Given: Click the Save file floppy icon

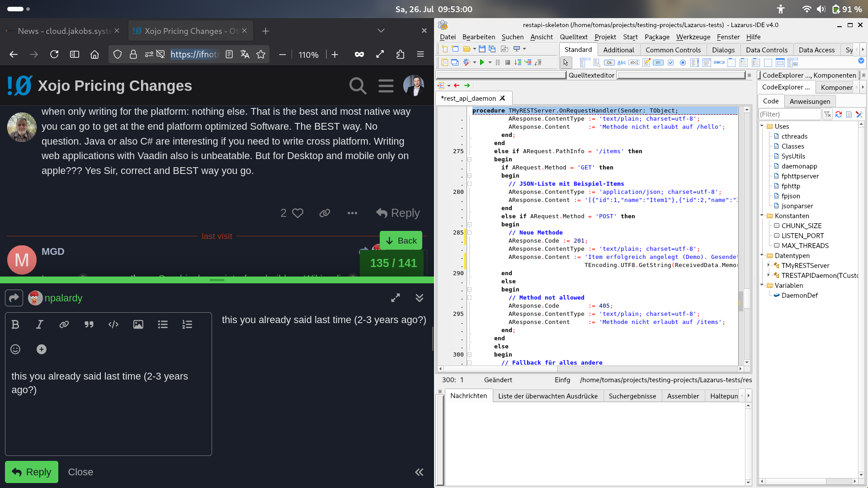Looking at the screenshot, I should [482, 49].
